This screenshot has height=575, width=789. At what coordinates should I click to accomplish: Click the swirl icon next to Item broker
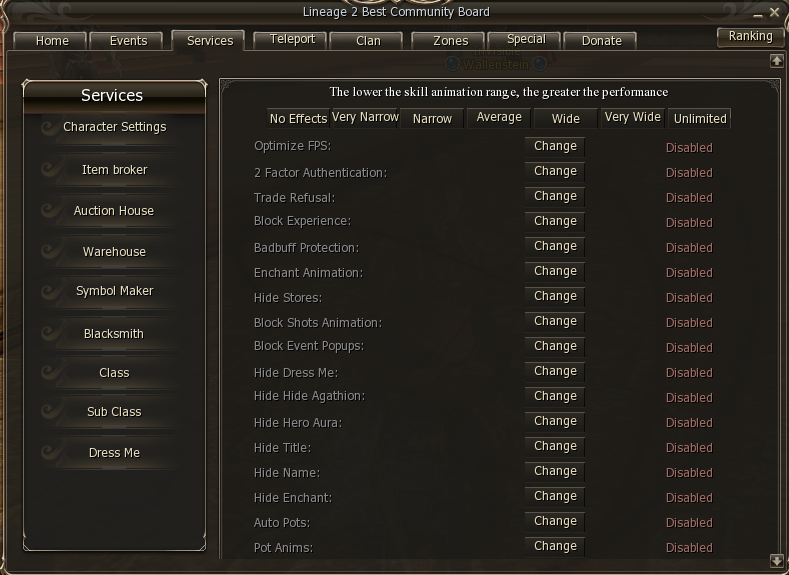50,170
